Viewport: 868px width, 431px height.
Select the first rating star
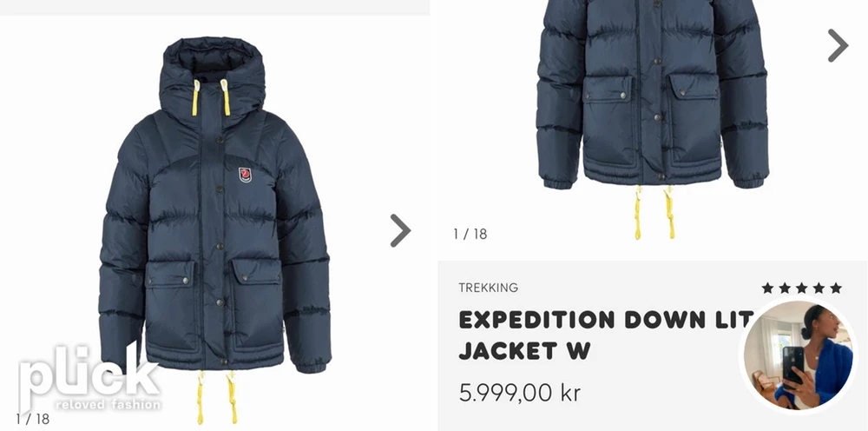pos(767,288)
